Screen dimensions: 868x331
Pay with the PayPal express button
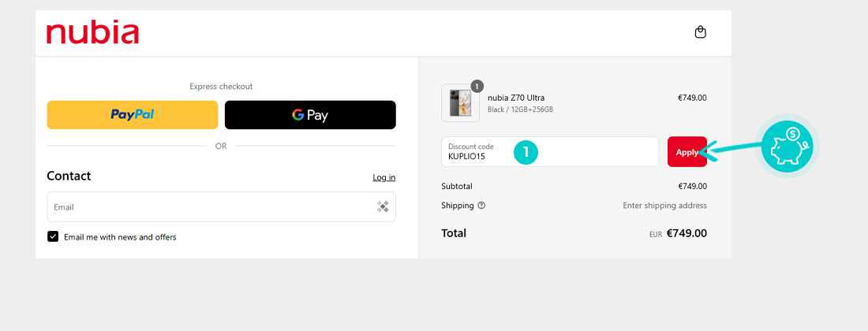tap(133, 115)
